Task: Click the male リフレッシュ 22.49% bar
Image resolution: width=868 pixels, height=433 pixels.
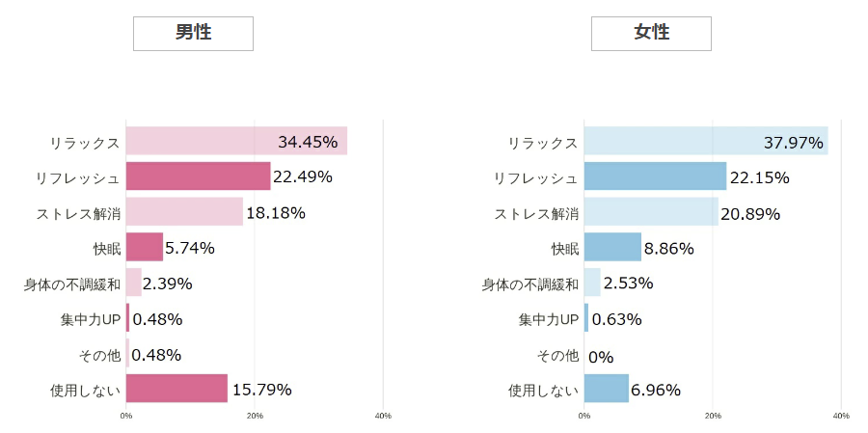Action: [198, 176]
